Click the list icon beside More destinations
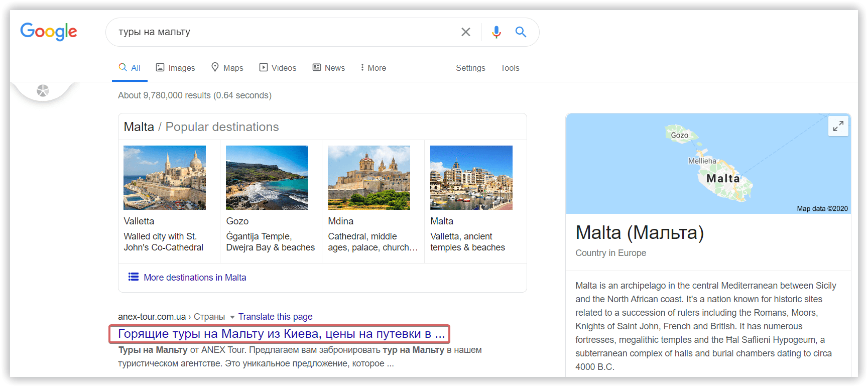 pos(134,277)
